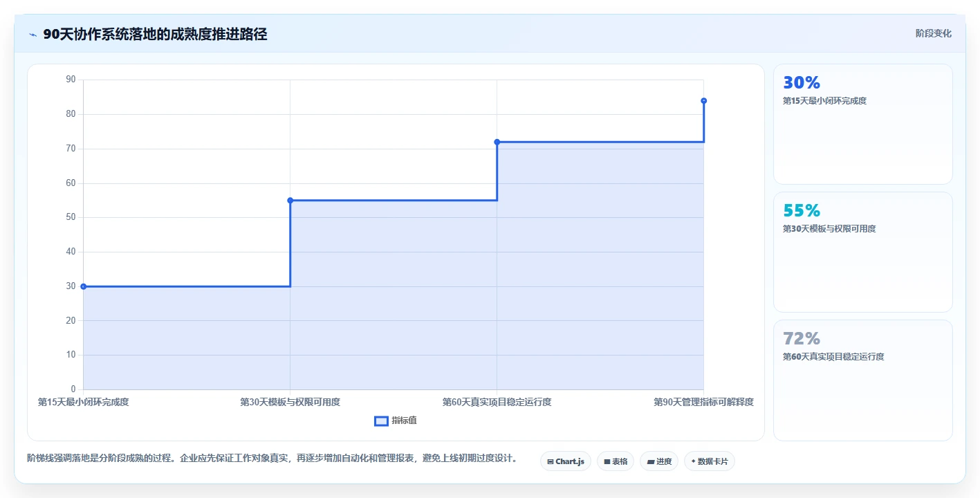The width and height of the screenshot is (980, 498).
Task: Click y-axis tick label 0
Action: 73,389
